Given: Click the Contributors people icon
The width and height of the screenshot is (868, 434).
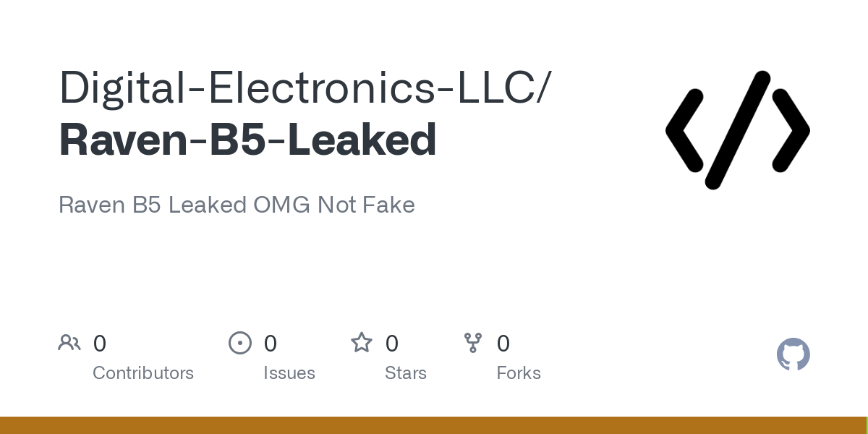Looking at the screenshot, I should click(69, 343).
